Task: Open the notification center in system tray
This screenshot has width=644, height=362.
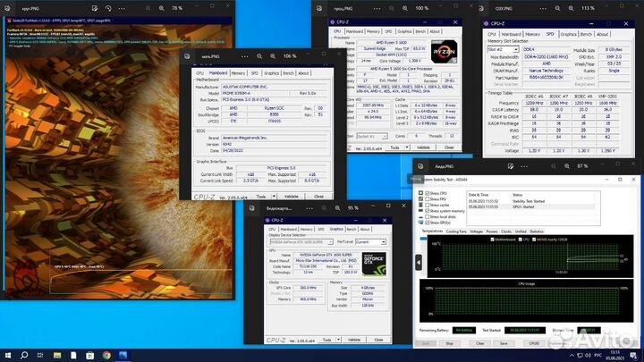Action: [634, 355]
